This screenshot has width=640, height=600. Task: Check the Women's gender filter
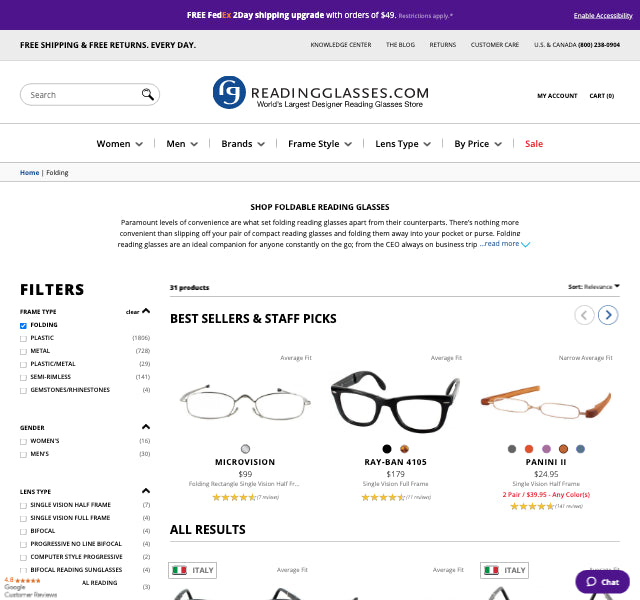point(23,442)
